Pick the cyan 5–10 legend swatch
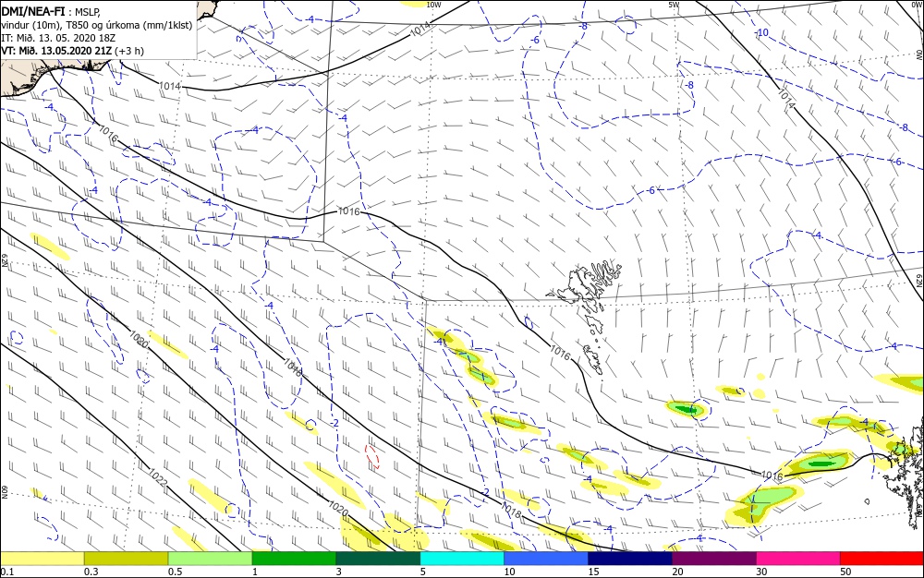Screen dimensions: 924x578 click(462, 559)
